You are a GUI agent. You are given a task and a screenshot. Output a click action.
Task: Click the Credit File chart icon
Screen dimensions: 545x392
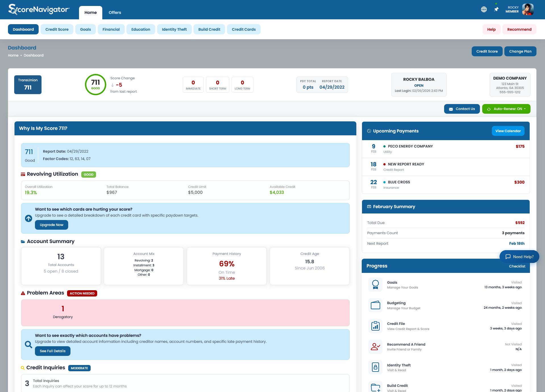pos(375,326)
